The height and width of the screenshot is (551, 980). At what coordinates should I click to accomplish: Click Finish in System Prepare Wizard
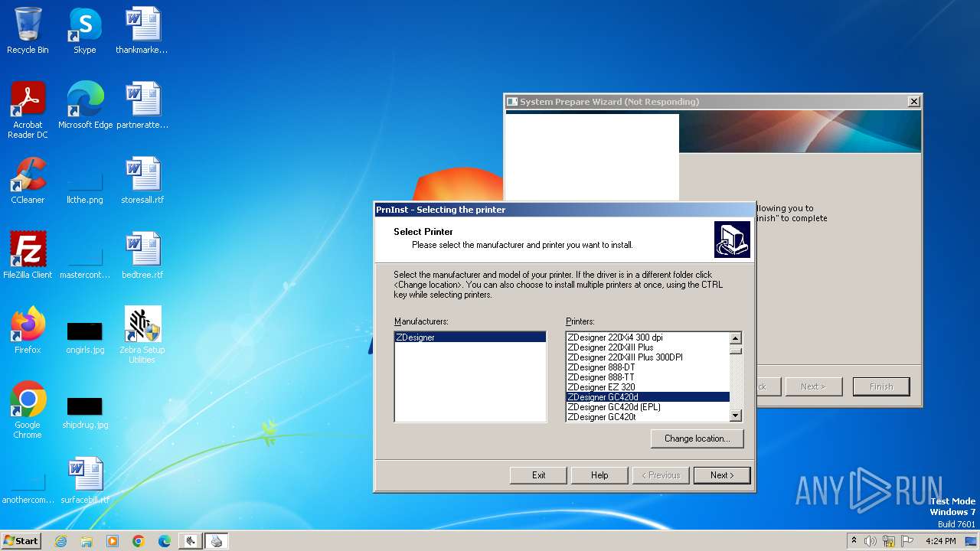tap(881, 386)
